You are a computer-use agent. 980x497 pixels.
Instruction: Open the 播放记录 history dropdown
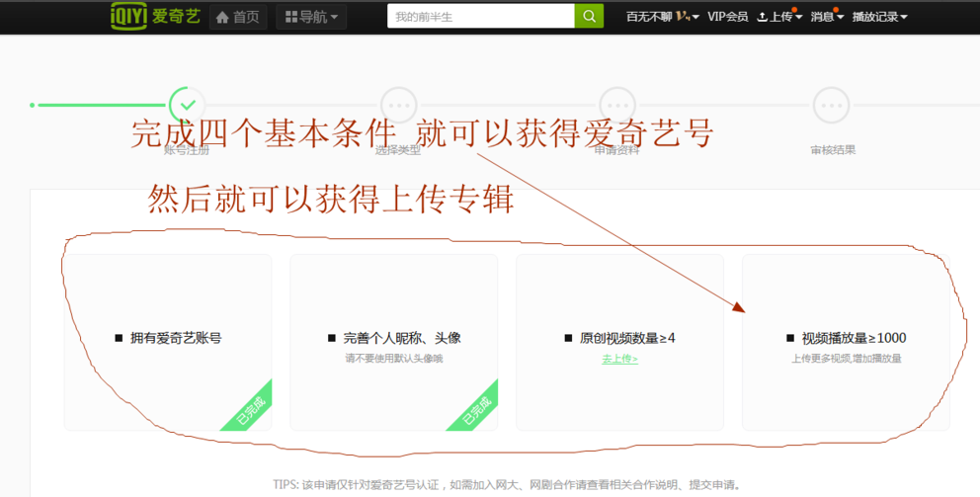(879, 17)
